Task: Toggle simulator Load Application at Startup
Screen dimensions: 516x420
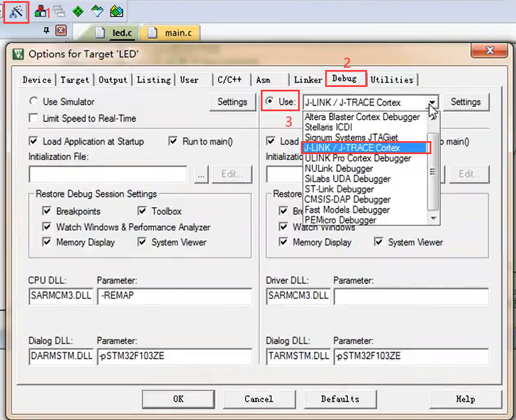Action: pos(33,141)
